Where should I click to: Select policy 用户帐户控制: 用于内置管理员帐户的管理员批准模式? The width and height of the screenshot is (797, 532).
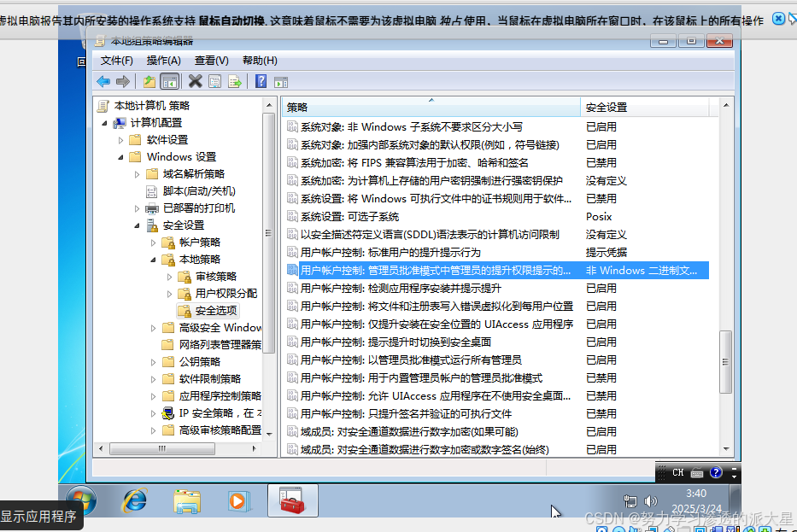421,378
